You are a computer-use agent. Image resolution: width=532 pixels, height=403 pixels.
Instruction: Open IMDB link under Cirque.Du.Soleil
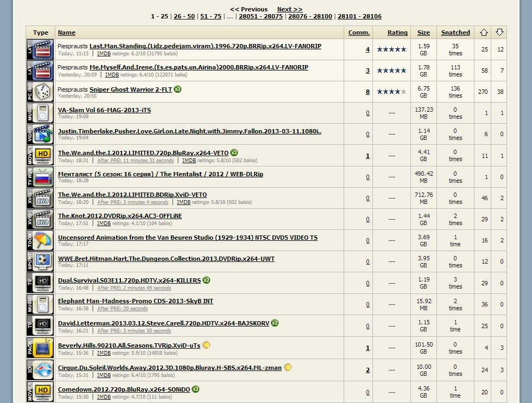(x=104, y=375)
